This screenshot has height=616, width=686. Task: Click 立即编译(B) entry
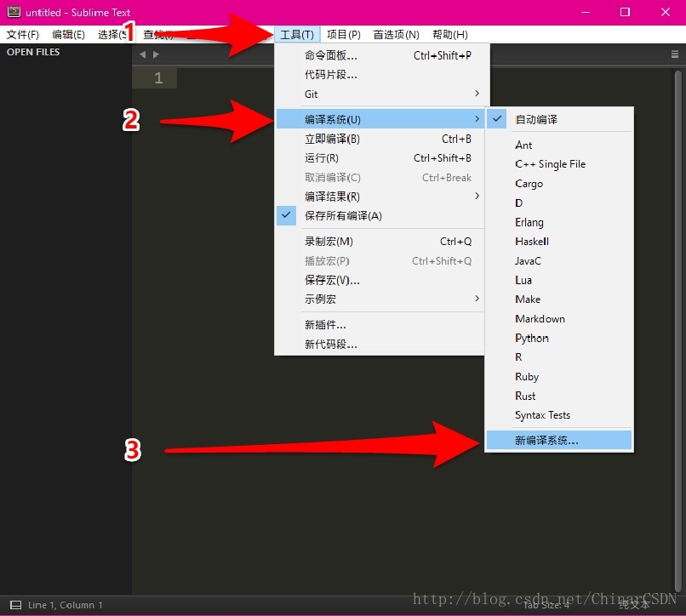pos(380,139)
